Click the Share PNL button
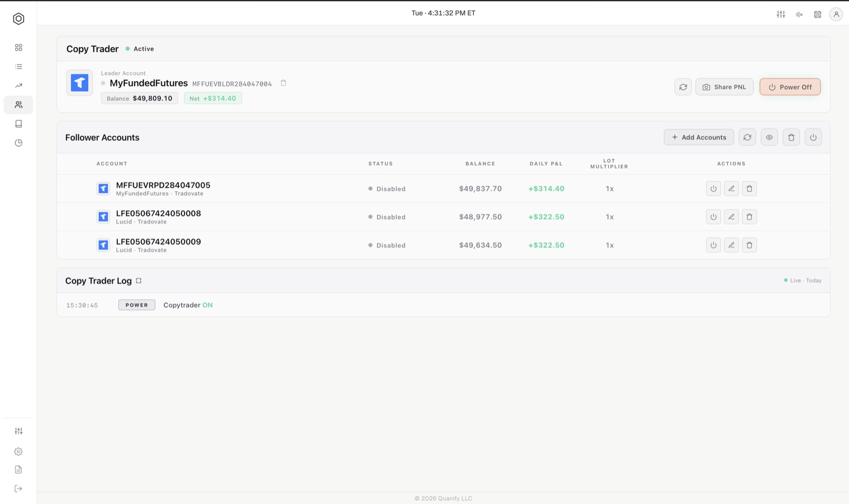 point(724,87)
